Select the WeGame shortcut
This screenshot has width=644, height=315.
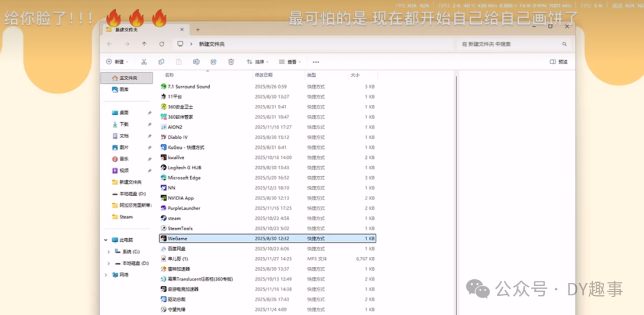[268, 238]
